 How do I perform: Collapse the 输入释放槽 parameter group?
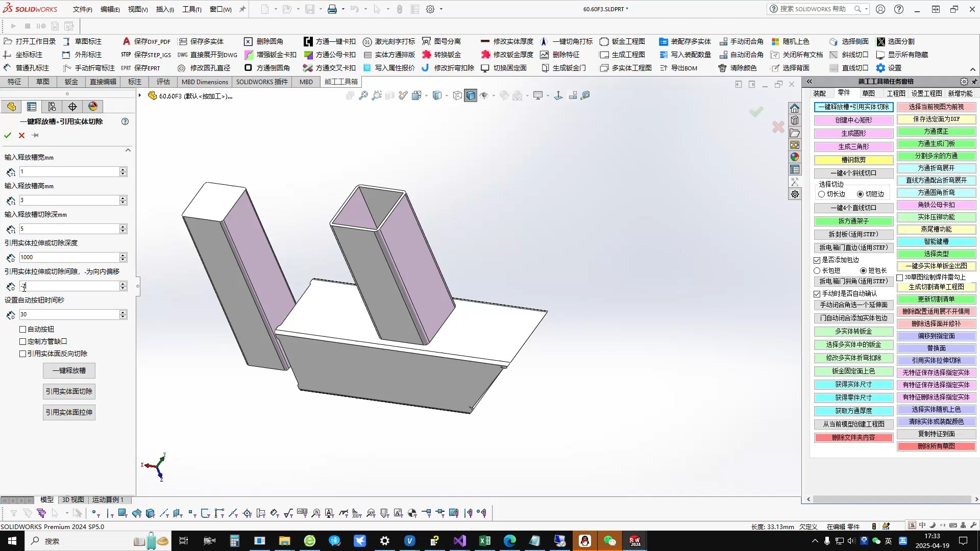coord(128,149)
